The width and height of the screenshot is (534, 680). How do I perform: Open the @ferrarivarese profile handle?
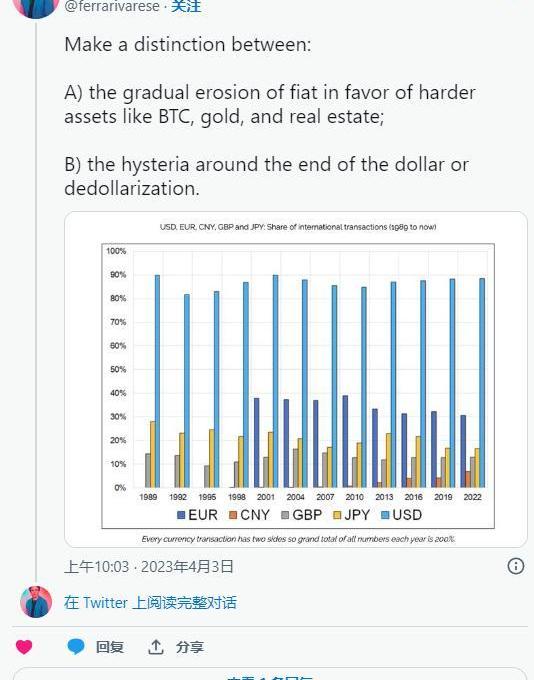[112, 6]
